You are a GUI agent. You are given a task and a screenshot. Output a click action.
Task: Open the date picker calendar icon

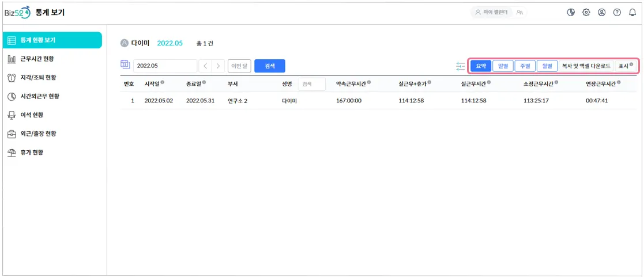point(125,64)
